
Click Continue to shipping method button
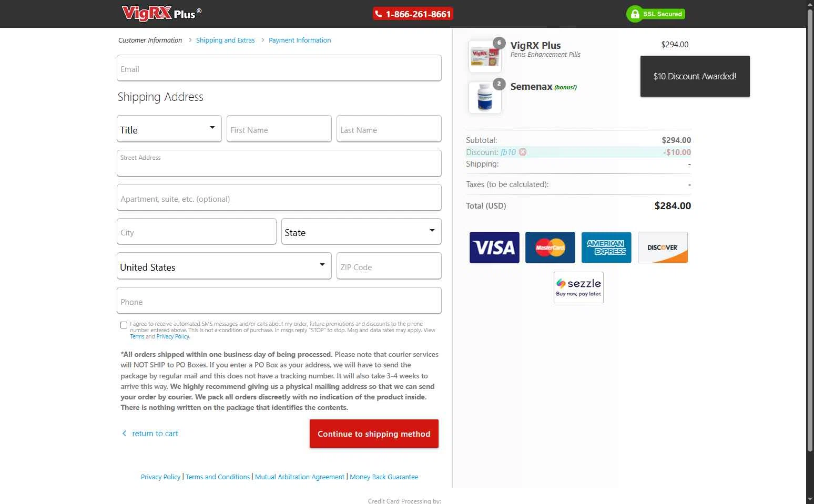pyautogui.click(x=374, y=434)
